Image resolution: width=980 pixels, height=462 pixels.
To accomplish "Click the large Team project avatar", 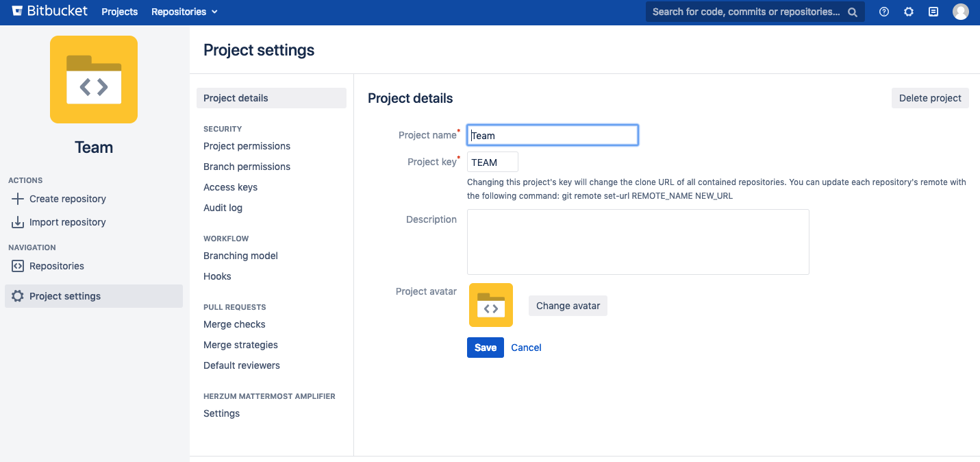I will 94,80.
